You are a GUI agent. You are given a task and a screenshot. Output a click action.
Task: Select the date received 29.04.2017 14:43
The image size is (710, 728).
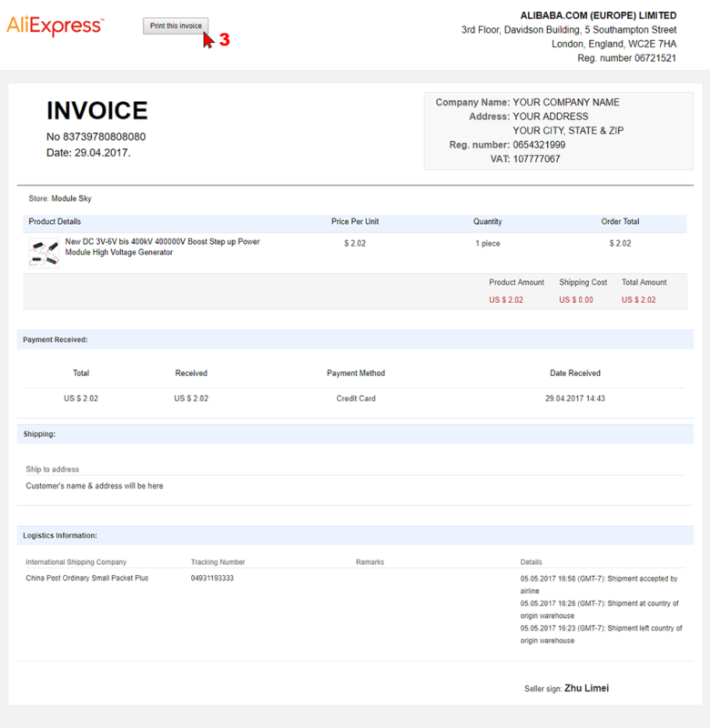pos(575,399)
